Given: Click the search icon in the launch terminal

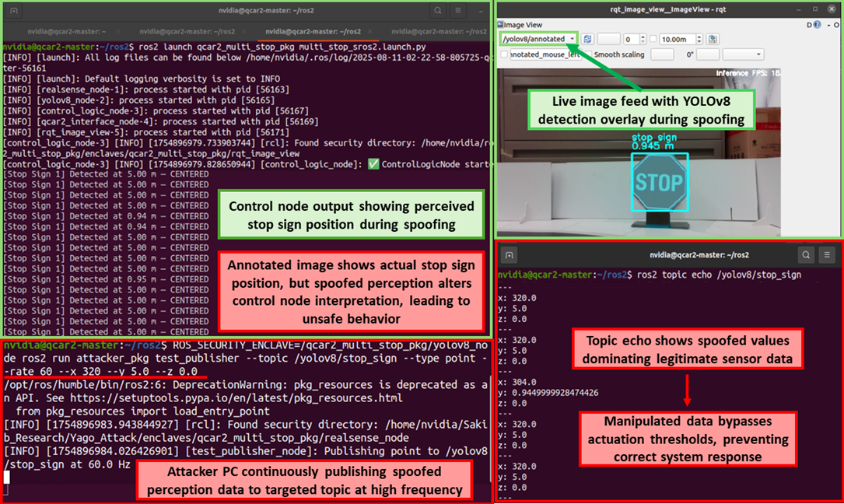Looking at the screenshot, I should point(438,10).
